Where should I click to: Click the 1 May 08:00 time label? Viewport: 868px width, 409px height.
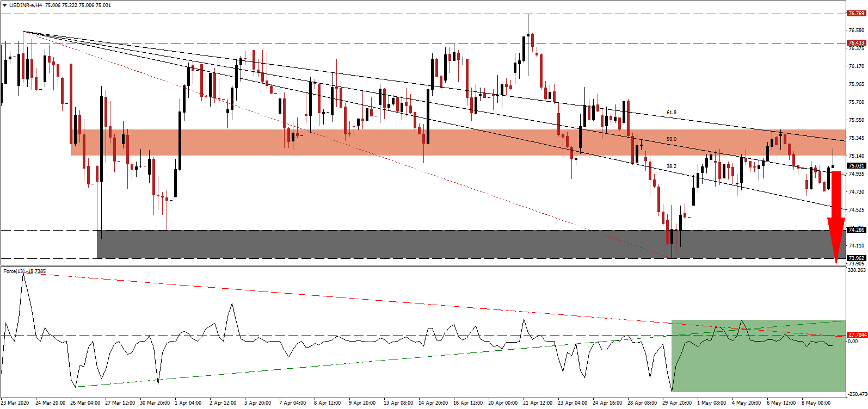point(712,403)
